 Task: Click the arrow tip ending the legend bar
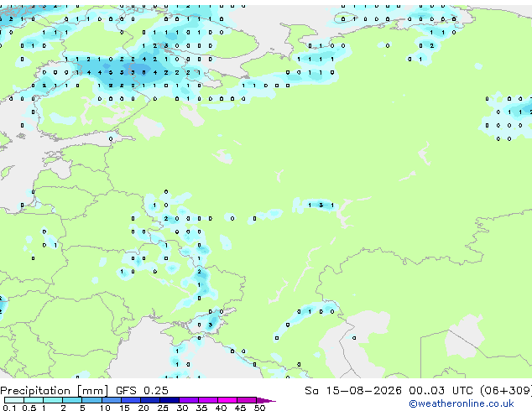point(266,400)
